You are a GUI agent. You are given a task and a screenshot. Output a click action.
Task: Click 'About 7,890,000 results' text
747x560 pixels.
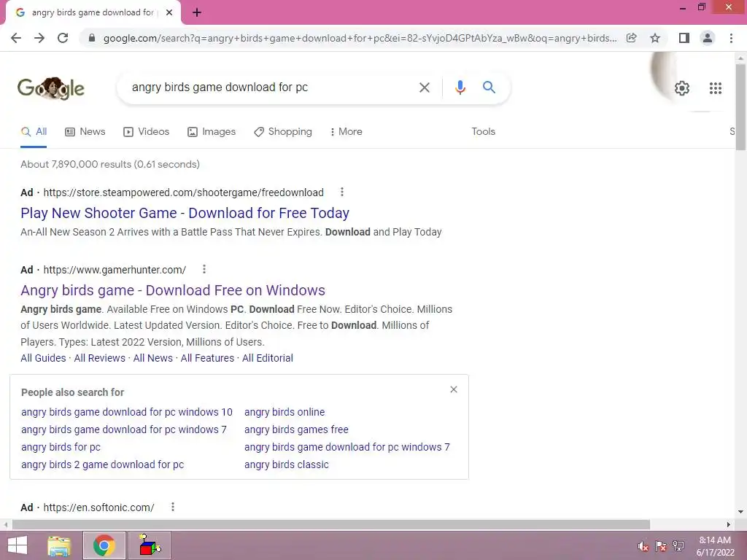tap(110, 164)
